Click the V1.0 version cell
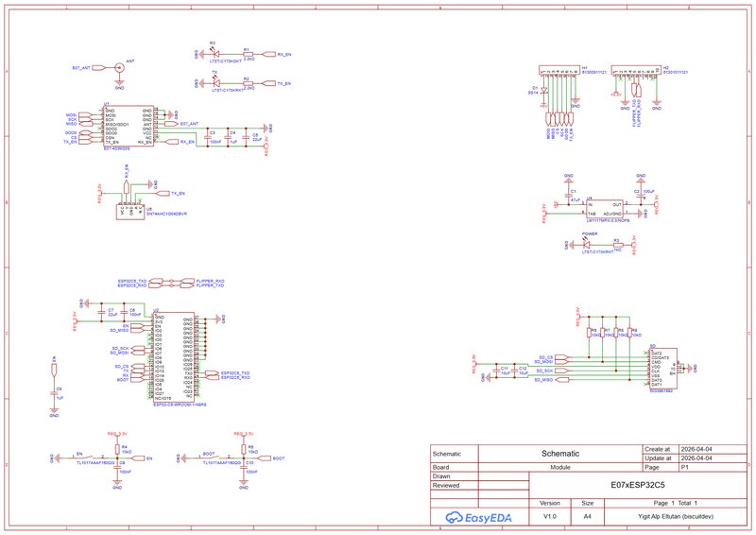 click(550, 516)
